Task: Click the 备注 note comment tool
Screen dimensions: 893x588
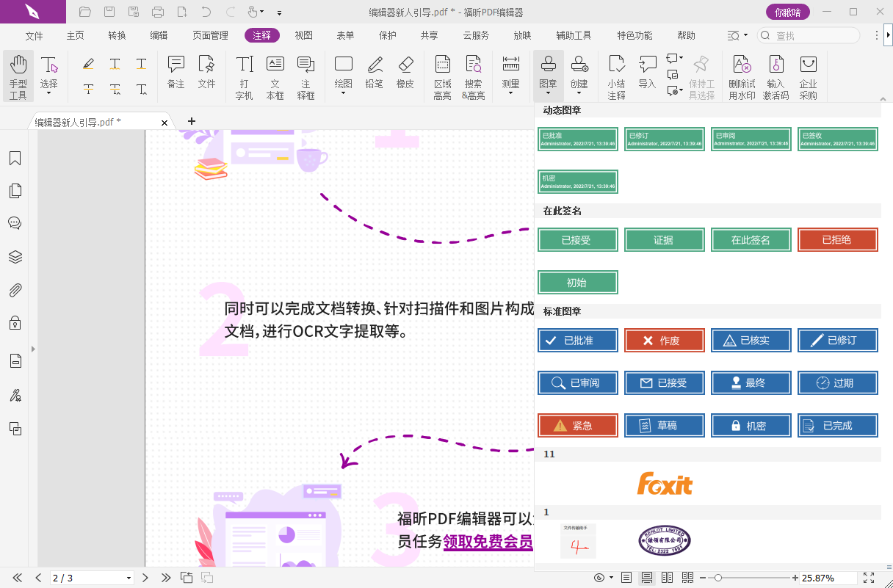Action: [x=176, y=73]
